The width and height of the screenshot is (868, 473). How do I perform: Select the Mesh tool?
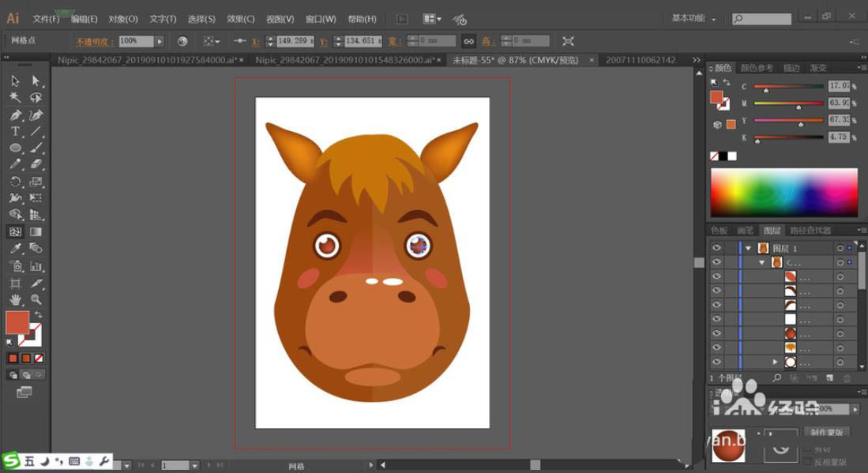pyautogui.click(x=16, y=232)
